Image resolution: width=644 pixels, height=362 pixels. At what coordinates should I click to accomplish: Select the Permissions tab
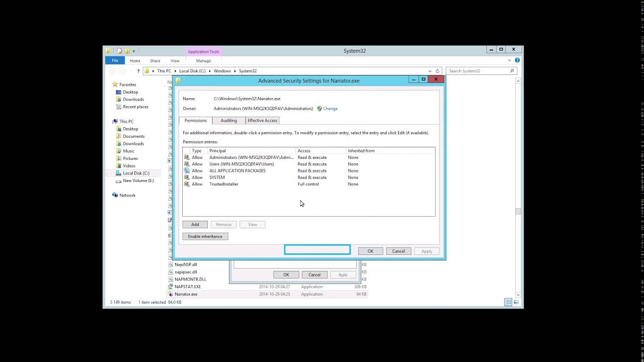tap(195, 121)
